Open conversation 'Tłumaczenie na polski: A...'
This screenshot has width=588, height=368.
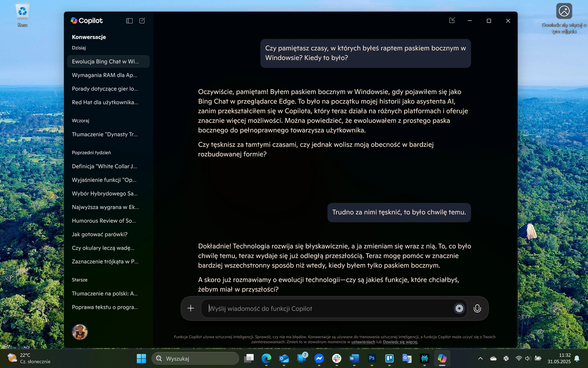pyautogui.click(x=108, y=294)
